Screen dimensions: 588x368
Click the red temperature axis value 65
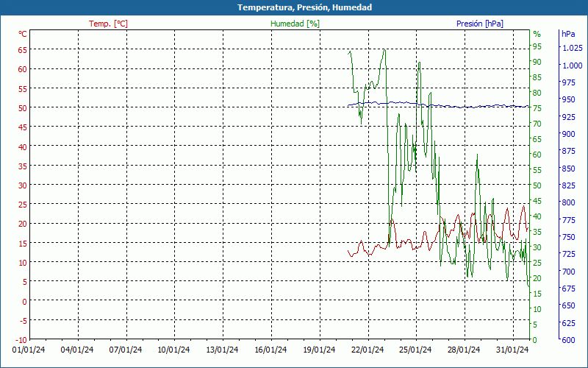click(x=22, y=49)
